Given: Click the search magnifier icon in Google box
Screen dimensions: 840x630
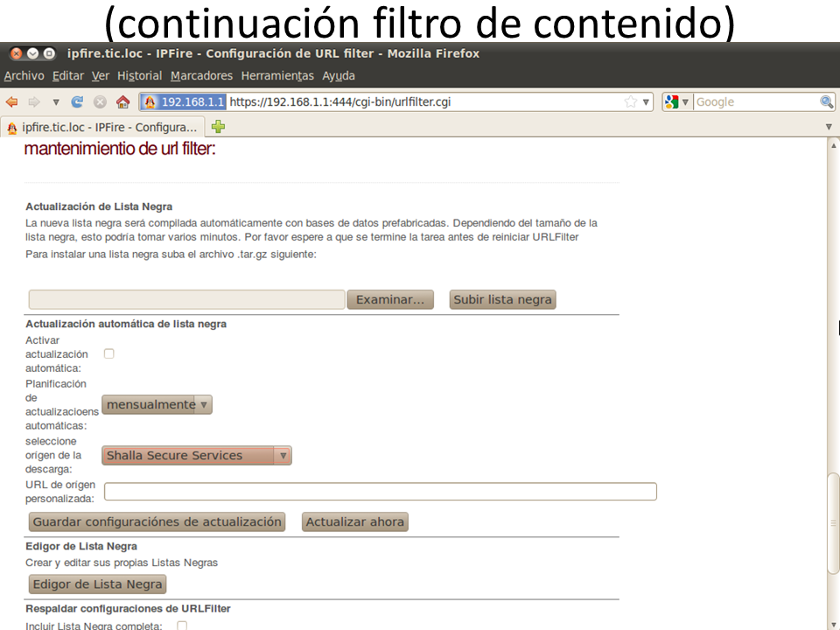Looking at the screenshot, I should (826, 101).
